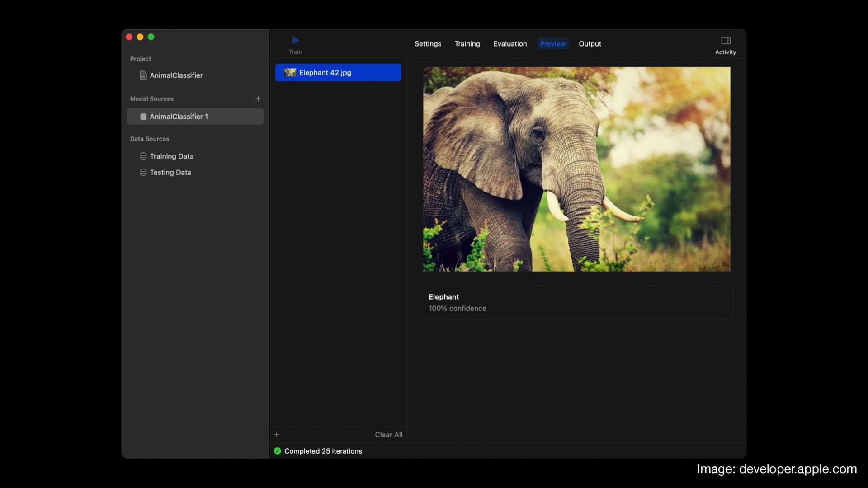868x488 pixels.
Task: Add a new model source with plus icon
Action: (258, 99)
